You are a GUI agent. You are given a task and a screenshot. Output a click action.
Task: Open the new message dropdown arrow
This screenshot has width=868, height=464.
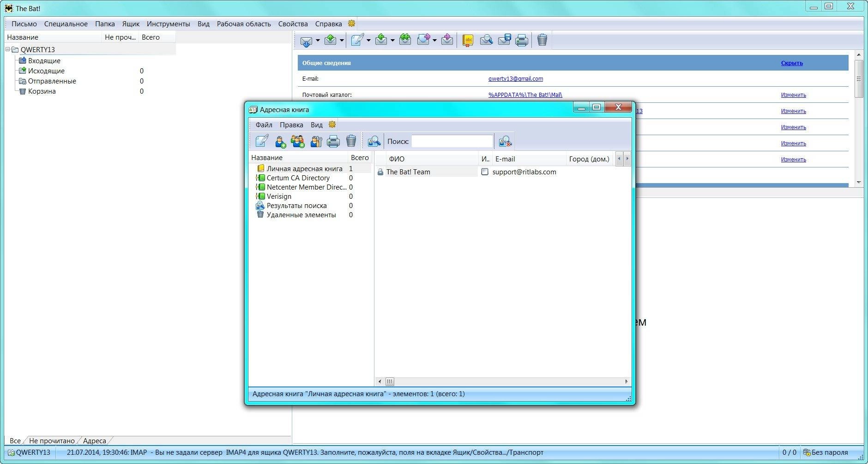pyautogui.click(x=368, y=41)
